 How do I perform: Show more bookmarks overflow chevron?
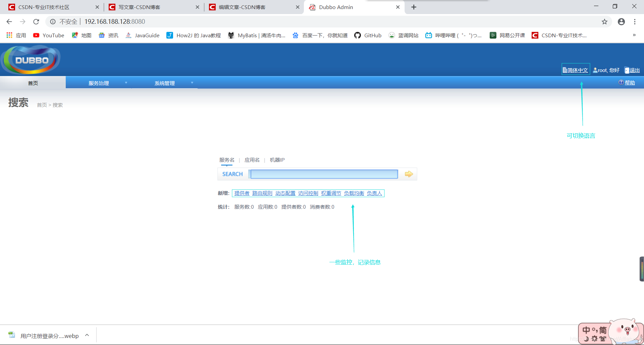(x=634, y=35)
